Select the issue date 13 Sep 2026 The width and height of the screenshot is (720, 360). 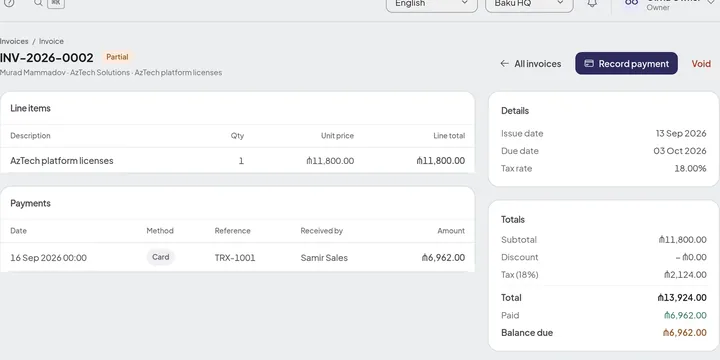coord(681,134)
